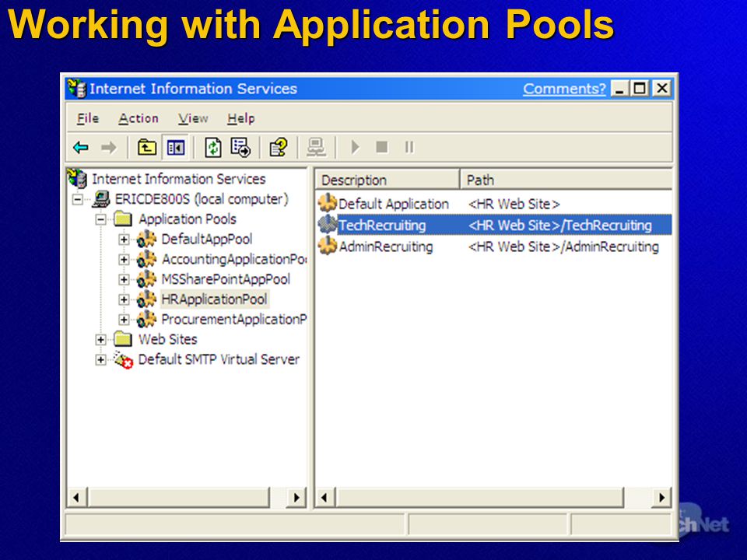The width and height of the screenshot is (747, 560).
Task: Open the Help menu
Action: (241, 118)
